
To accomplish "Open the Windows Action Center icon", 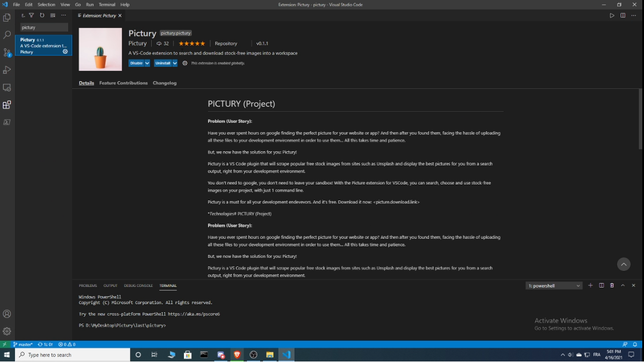I will 631,355.
